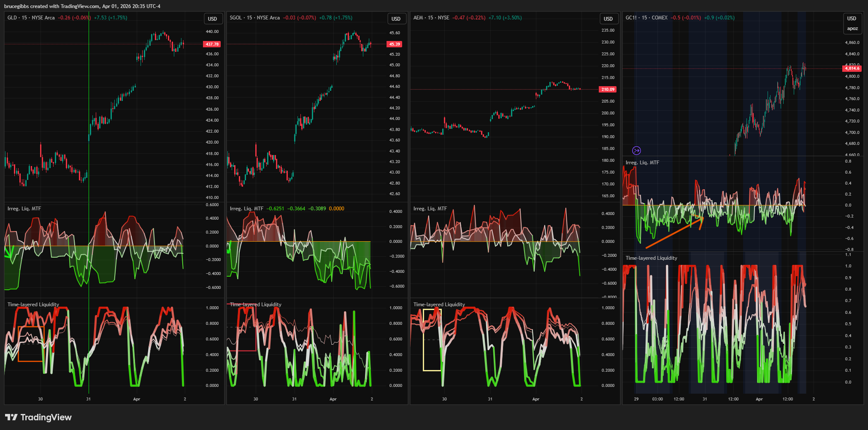The width and height of the screenshot is (868, 430).
Task: Click the purple contract rollover icon on GC1! chart
Action: pos(636,150)
